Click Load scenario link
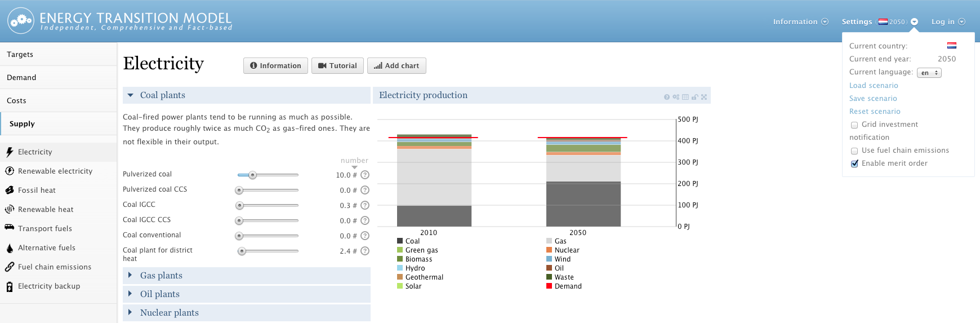This screenshot has height=323, width=980. click(874, 85)
